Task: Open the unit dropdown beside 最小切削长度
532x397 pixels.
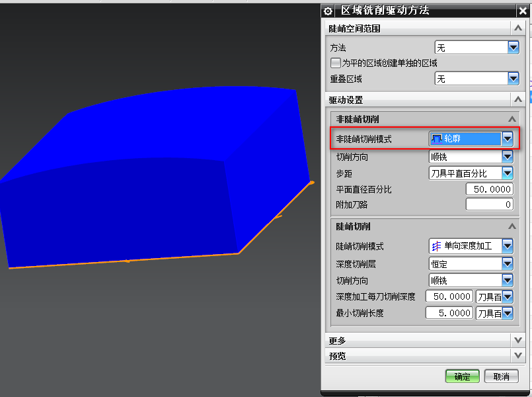Action: click(507, 313)
